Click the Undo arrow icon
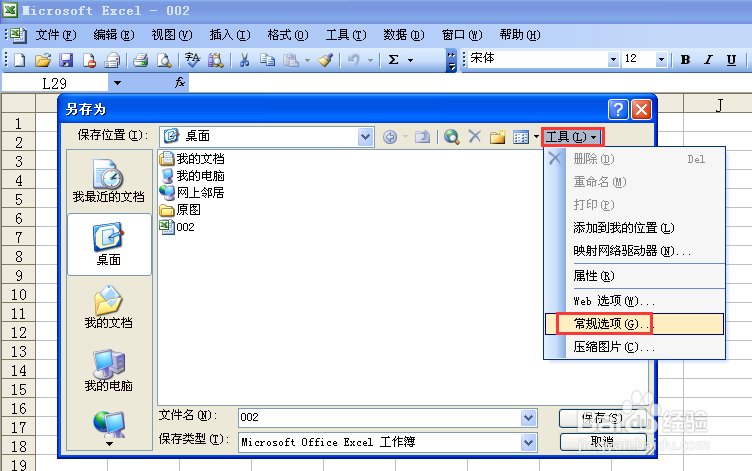752x471 pixels. [x=353, y=60]
